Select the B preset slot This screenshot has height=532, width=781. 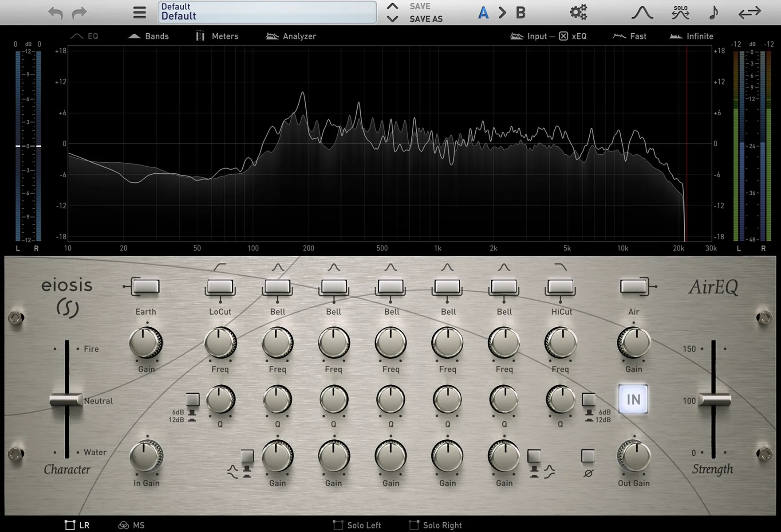[520, 12]
